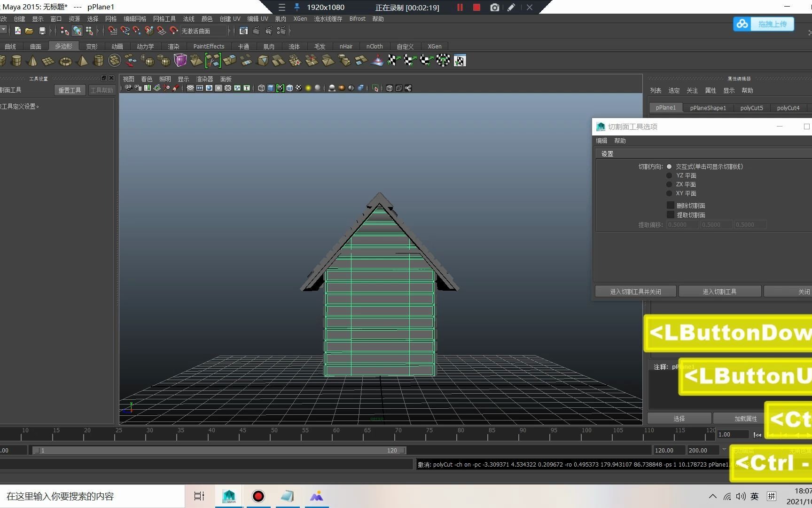Select the highlighted Cut Faces scissors shelf icon
This screenshot has width=812, height=508.
point(213,60)
